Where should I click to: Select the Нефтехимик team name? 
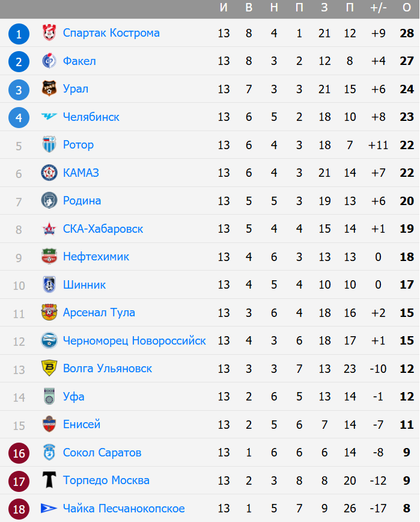click(x=96, y=257)
